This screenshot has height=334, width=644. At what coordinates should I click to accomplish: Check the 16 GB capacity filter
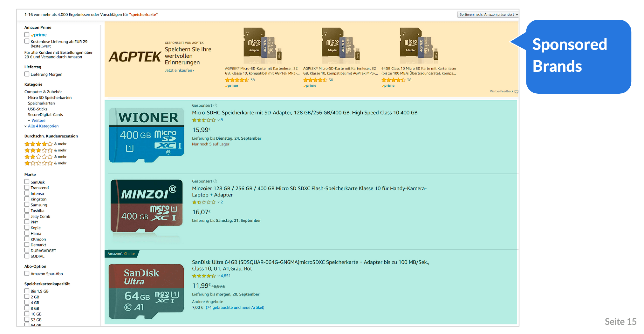27,314
